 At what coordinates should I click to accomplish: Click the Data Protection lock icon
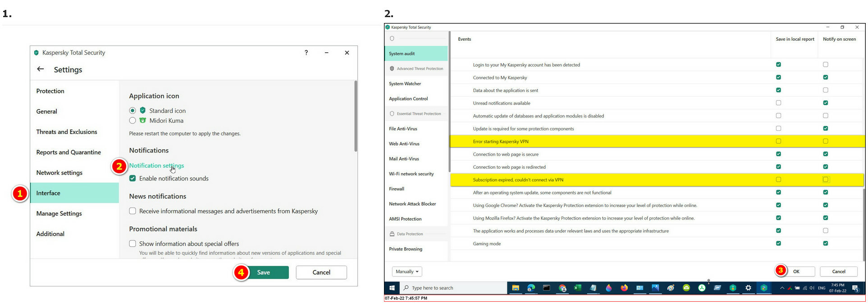click(392, 234)
